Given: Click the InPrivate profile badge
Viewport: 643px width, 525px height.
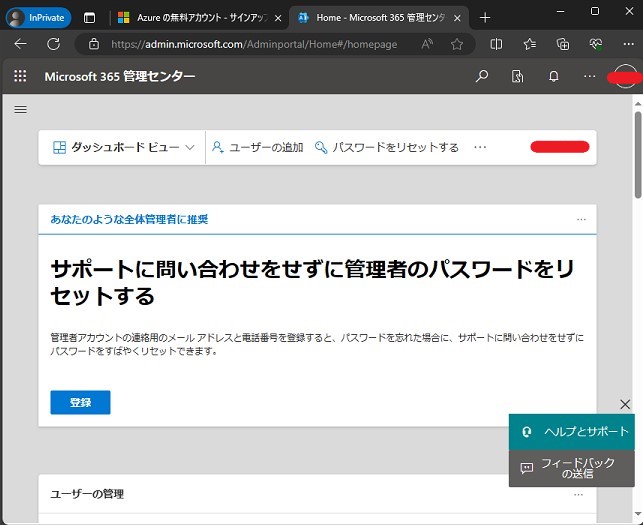Looking at the screenshot, I should click(38, 18).
